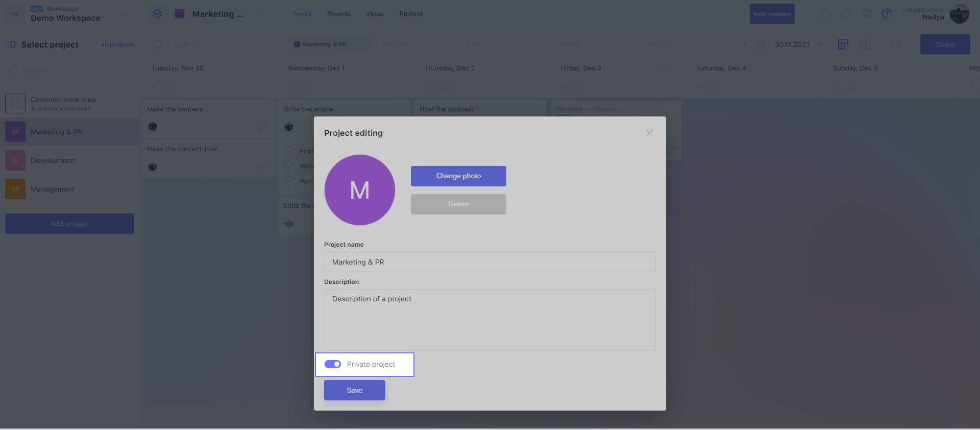Click the Project name input field
980x430 pixels.
[x=489, y=262]
